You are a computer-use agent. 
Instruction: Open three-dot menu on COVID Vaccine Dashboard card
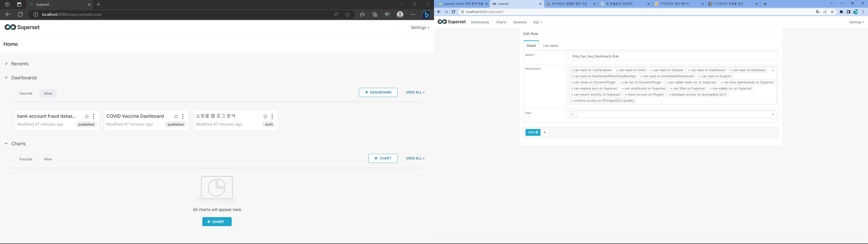[x=183, y=117]
